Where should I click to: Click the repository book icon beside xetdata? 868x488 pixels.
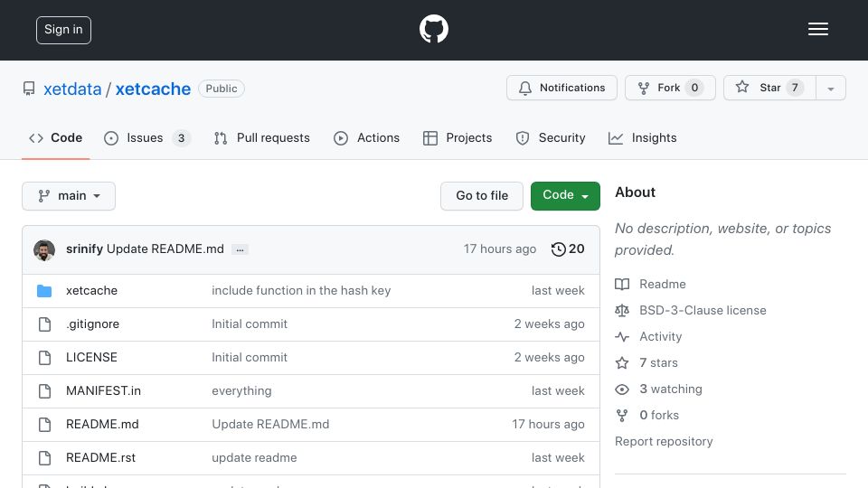pos(29,89)
